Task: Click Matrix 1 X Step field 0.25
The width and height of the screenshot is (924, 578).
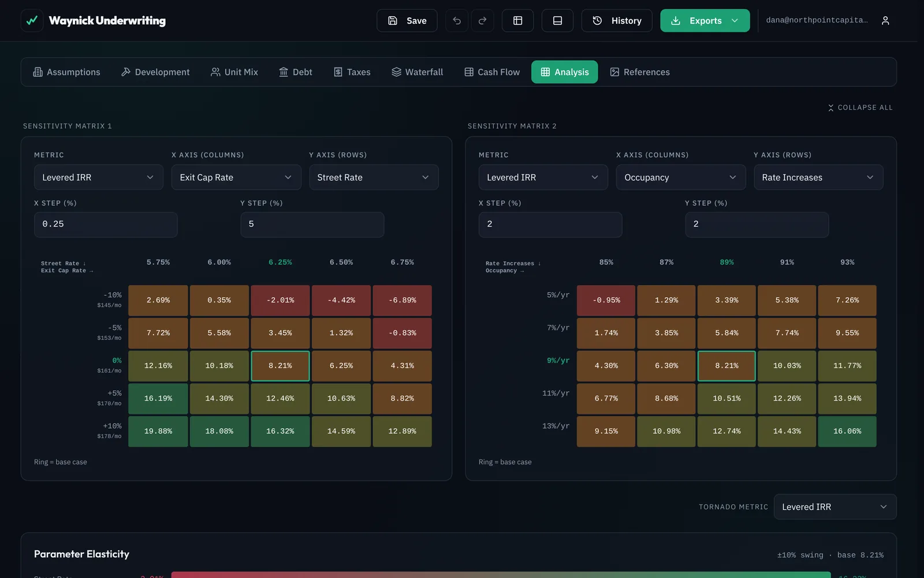Action: tap(106, 224)
